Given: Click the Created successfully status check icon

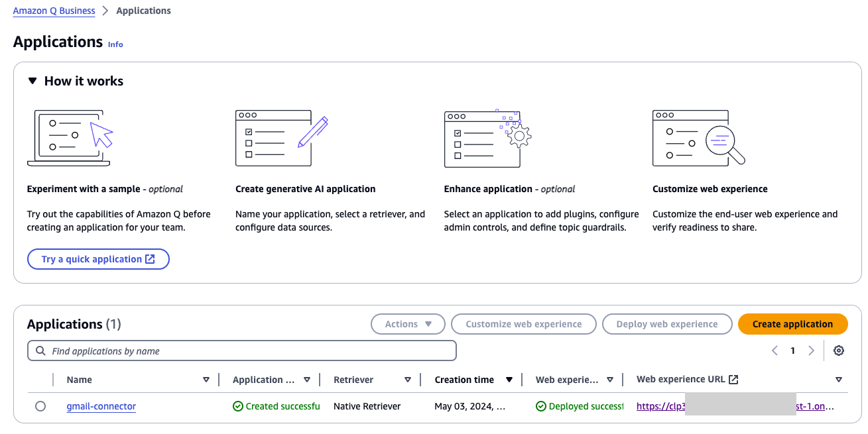Looking at the screenshot, I should pos(238,406).
